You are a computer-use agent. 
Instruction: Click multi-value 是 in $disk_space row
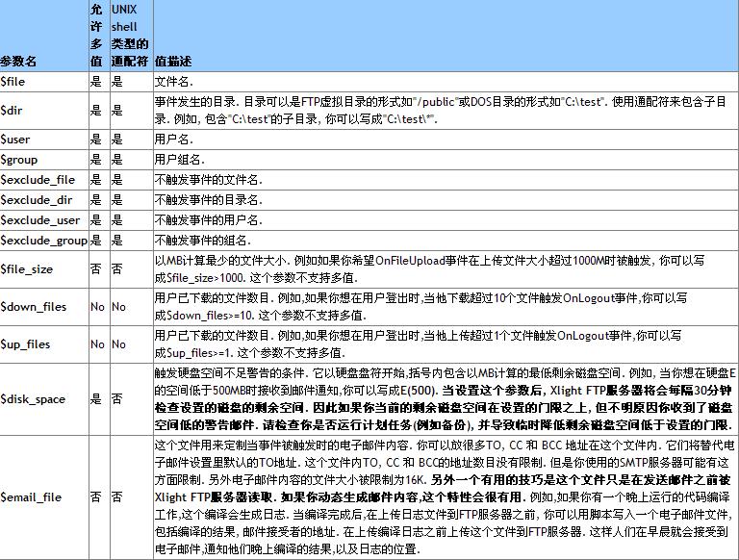(95, 398)
